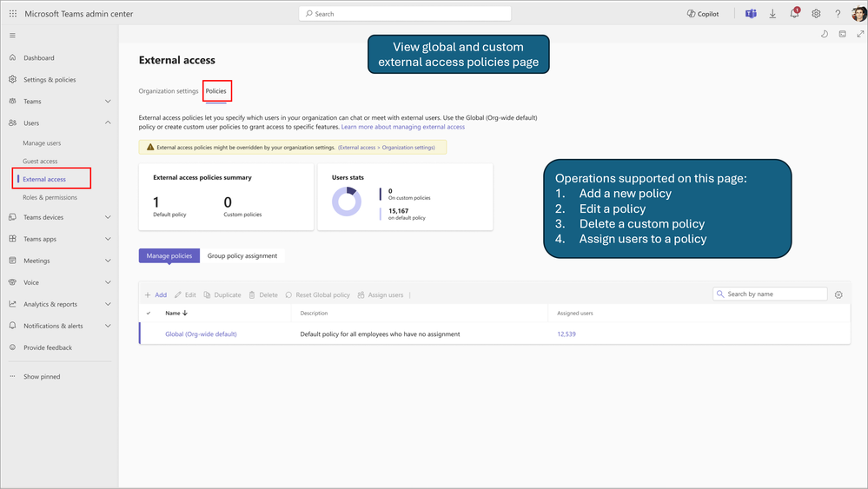Image resolution: width=868 pixels, height=489 pixels.
Task: Open Roles & permissions page
Action: click(50, 197)
